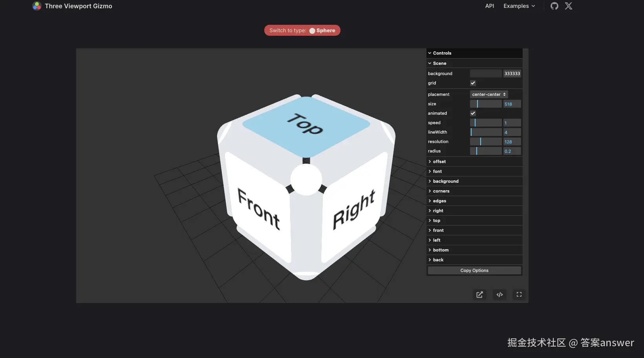Screen dimensions: 644x358
Task: Collapse the Scene section
Action: coord(474,63)
